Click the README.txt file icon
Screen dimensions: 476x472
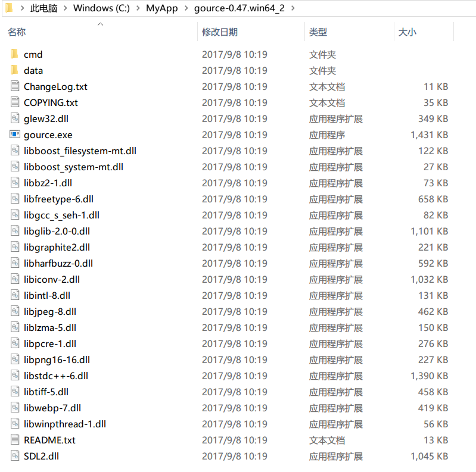pos(15,440)
